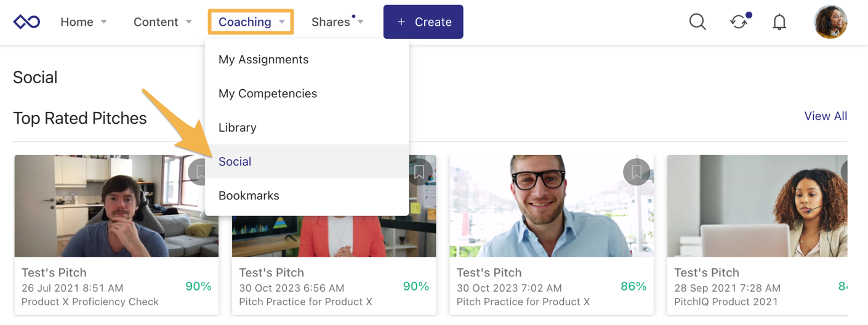Click the View All link
868x325 pixels.
[x=826, y=116]
